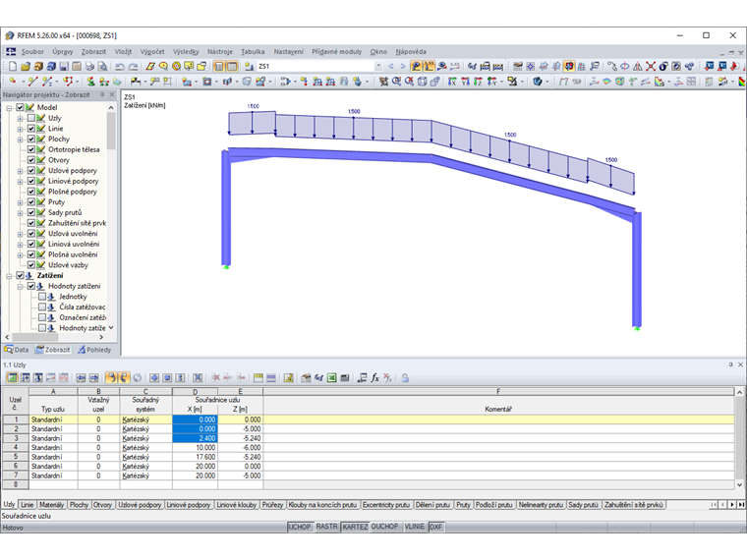Click the new line tool icon
This screenshot has height=560, width=747.
(x=32, y=82)
